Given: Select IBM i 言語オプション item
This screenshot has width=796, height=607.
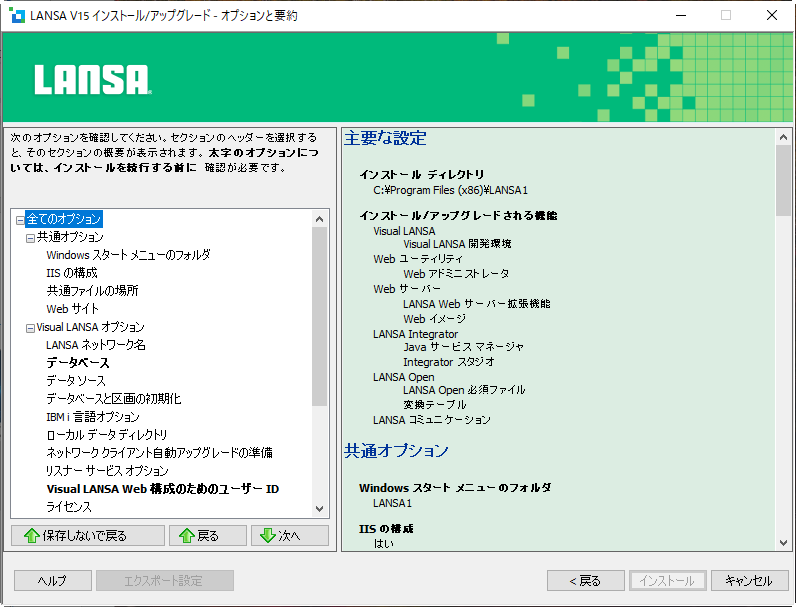Looking at the screenshot, I should click(x=93, y=417).
